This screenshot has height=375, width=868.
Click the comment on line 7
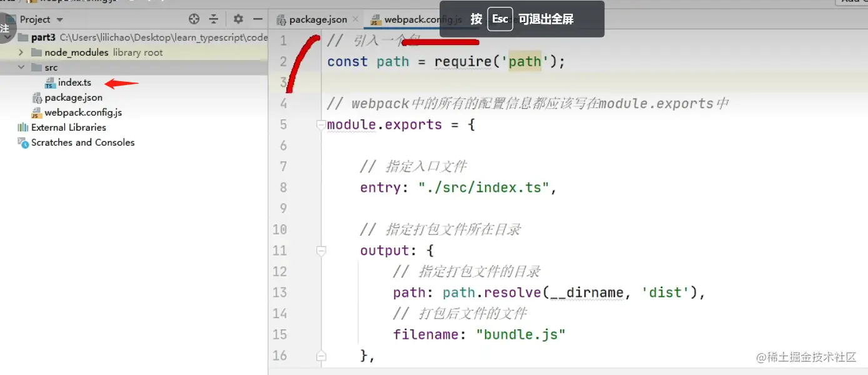413,166
